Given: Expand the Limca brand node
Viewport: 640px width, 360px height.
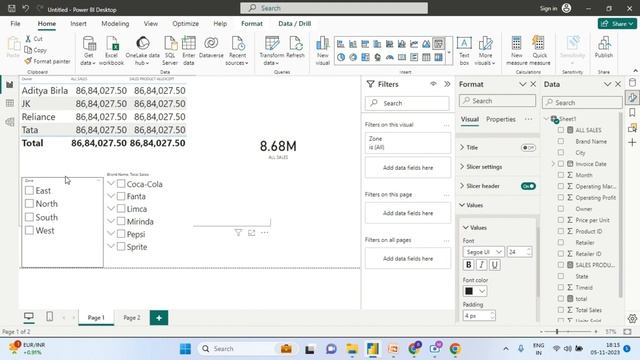Looking at the screenshot, I should tap(111, 209).
